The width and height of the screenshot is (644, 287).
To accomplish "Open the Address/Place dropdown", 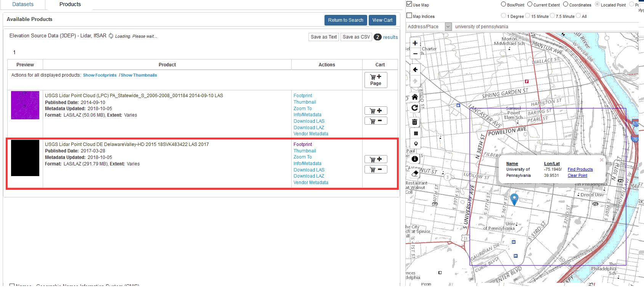I will click(448, 27).
